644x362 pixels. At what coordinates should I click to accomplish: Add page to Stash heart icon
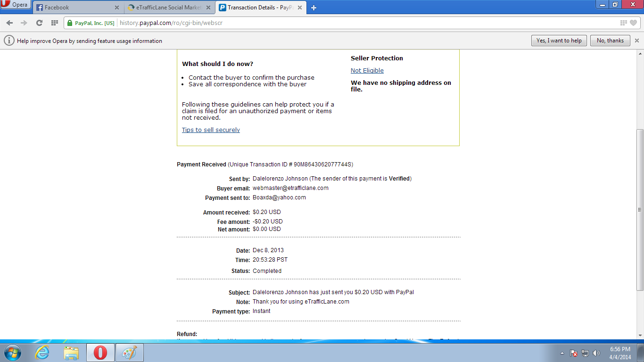[633, 23]
